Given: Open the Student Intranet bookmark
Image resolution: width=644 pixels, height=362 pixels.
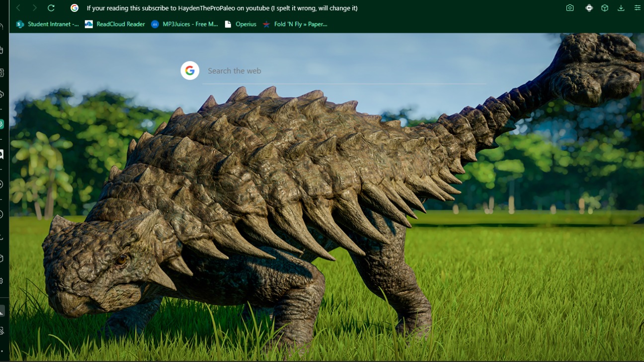Looking at the screenshot, I should tap(48, 24).
